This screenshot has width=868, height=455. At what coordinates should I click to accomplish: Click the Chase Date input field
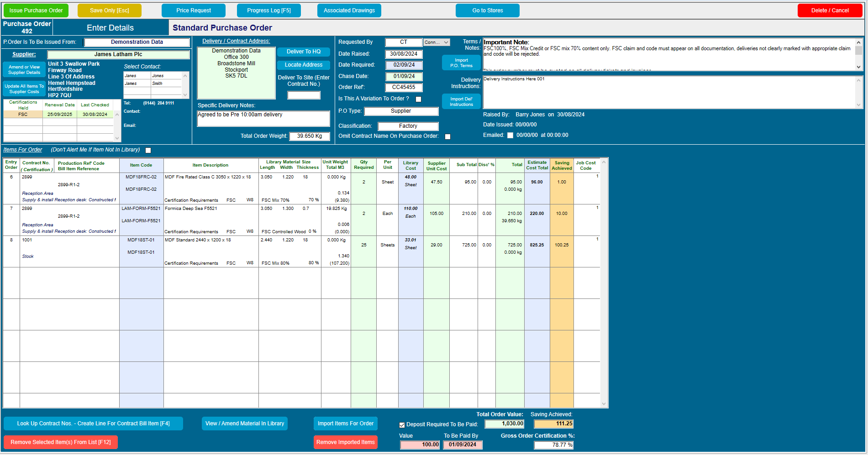404,76
